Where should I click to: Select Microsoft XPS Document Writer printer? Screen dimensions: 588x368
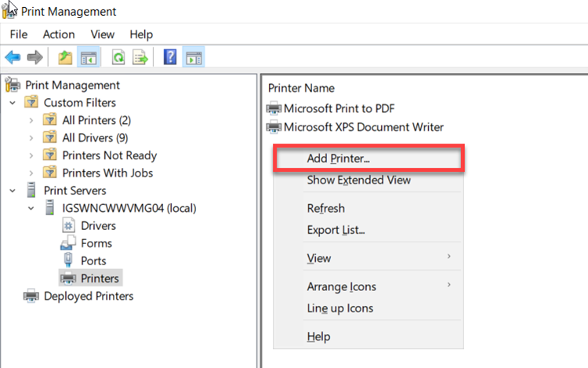click(x=363, y=127)
